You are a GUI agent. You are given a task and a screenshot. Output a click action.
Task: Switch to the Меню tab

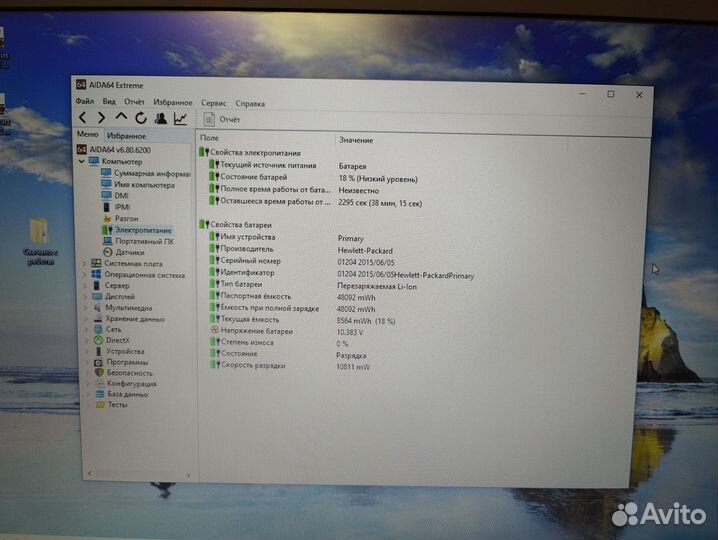(87, 134)
